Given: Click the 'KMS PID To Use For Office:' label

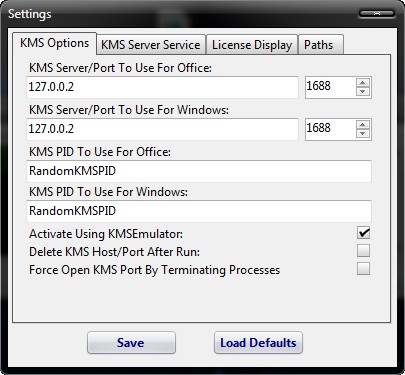Looking at the screenshot, I should [100, 152].
